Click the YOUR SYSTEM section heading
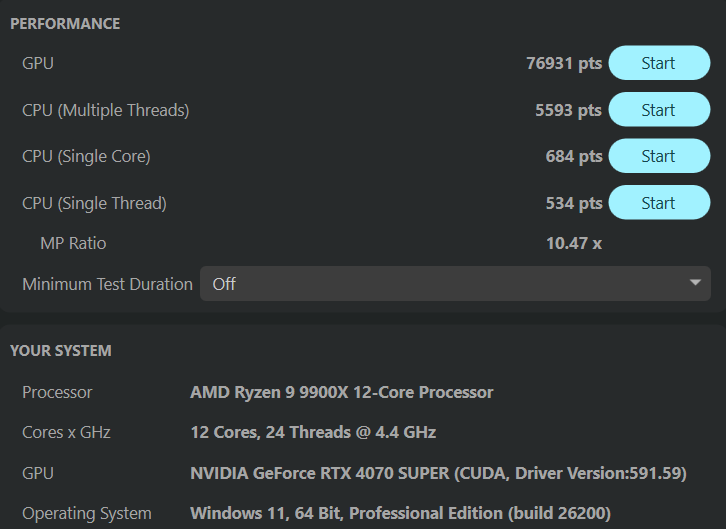 [x=61, y=351]
